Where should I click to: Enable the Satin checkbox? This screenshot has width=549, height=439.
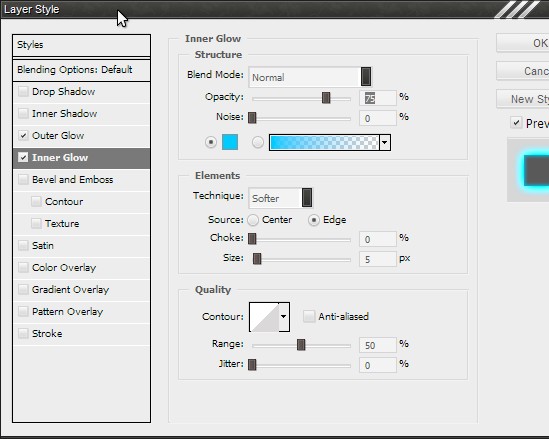23,246
